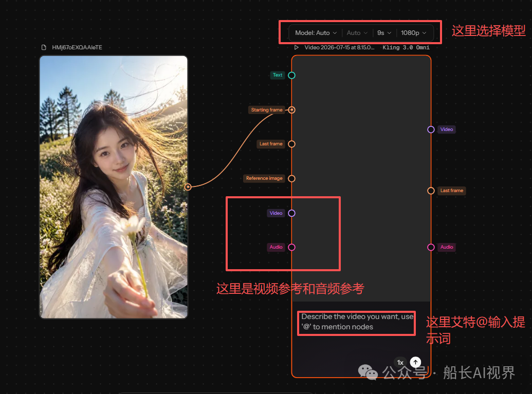Click the Reference image label

coord(264,178)
